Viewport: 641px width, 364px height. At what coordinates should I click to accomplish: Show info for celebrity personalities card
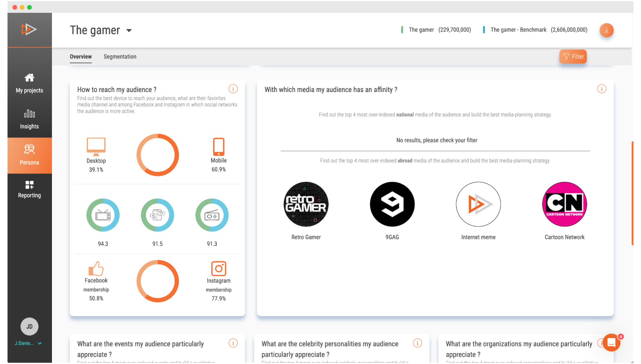pos(417,343)
